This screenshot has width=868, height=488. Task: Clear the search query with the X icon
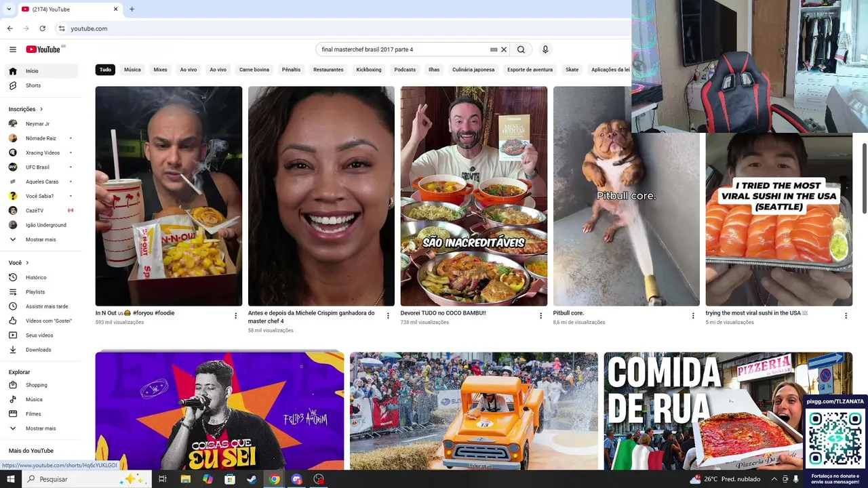[504, 49]
